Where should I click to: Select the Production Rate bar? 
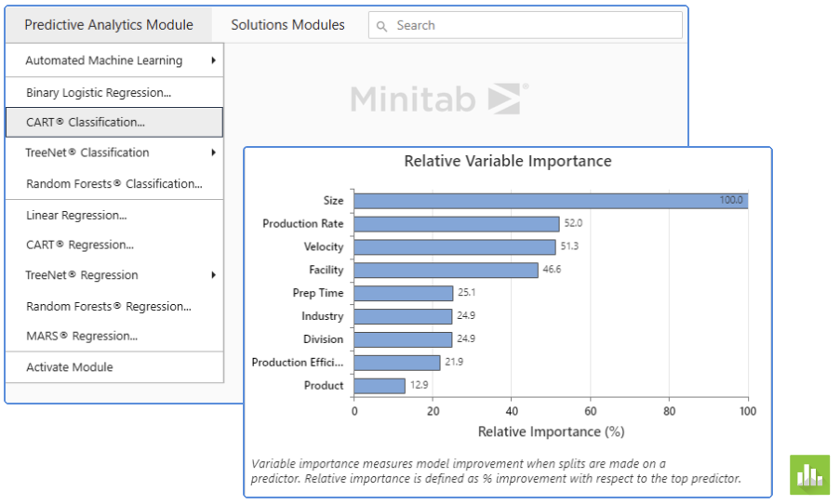(456, 224)
